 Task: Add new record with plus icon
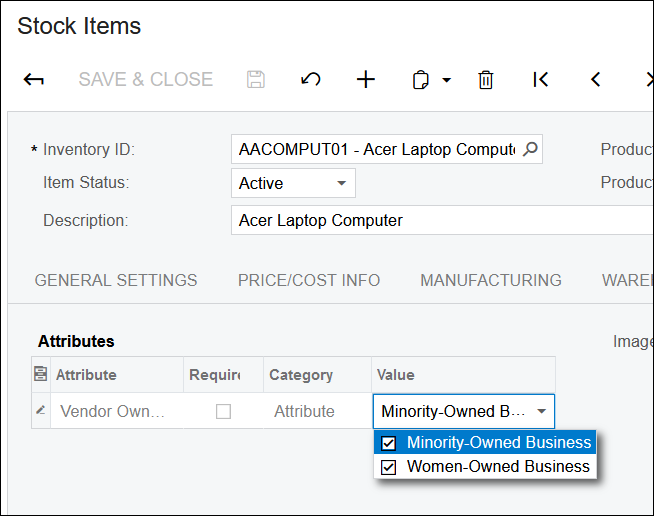pyautogui.click(x=366, y=80)
